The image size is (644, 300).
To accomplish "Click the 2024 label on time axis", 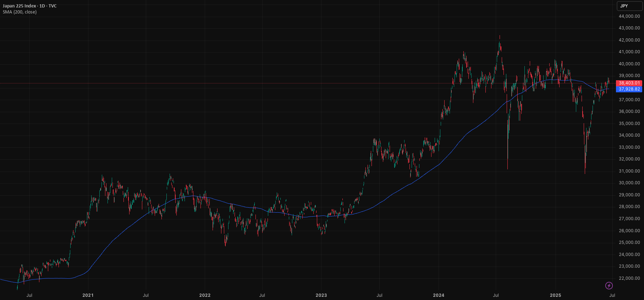I will coord(439,295).
